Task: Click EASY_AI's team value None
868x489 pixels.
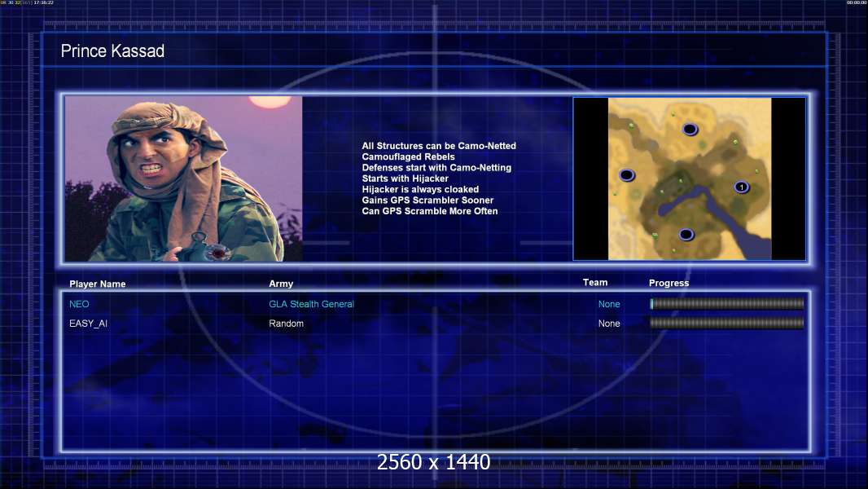Action: pos(609,324)
